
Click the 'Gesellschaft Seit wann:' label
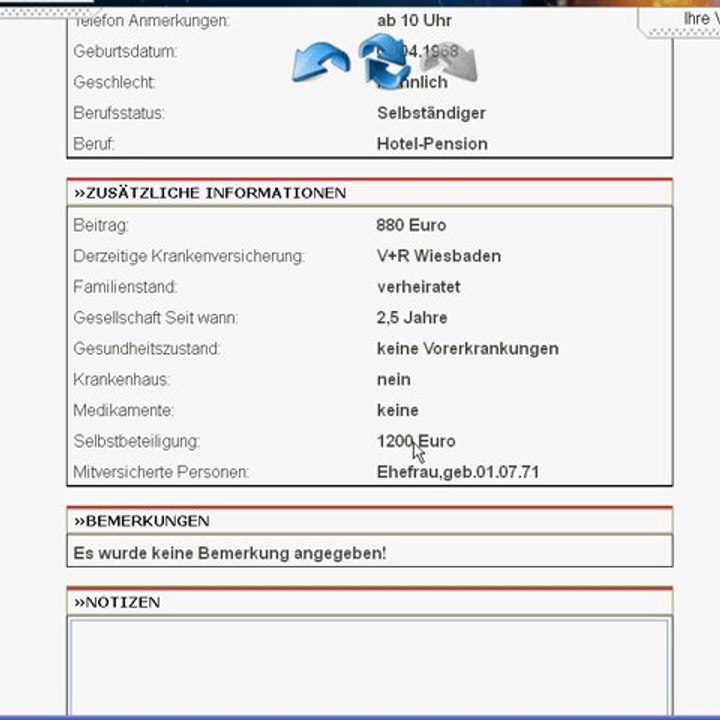point(156,318)
